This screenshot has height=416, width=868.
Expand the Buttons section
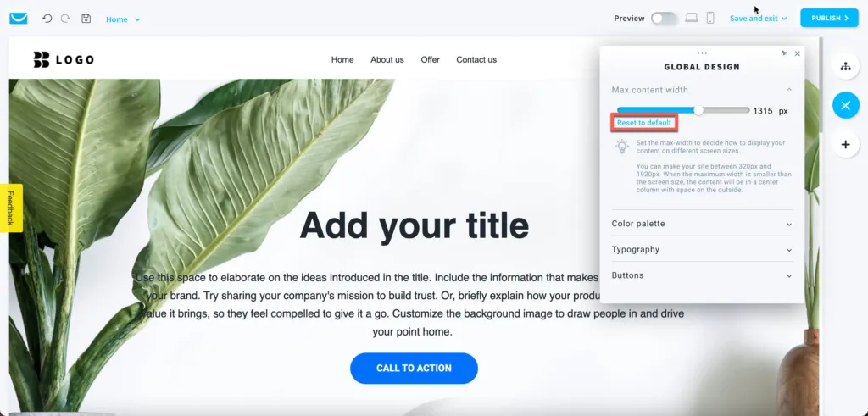[x=702, y=275]
